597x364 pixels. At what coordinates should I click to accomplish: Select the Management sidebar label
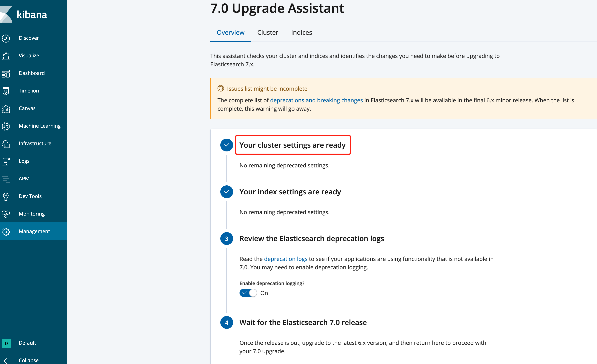(x=34, y=231)
